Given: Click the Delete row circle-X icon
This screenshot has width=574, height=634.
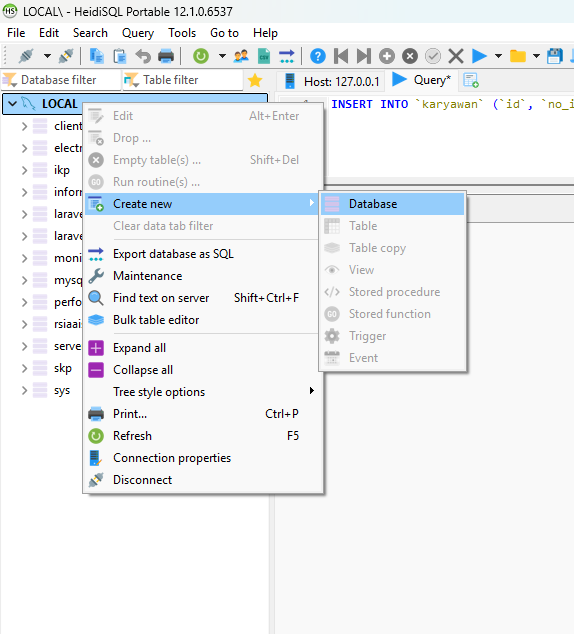Looking at the screenshot, I should (410, 56).
